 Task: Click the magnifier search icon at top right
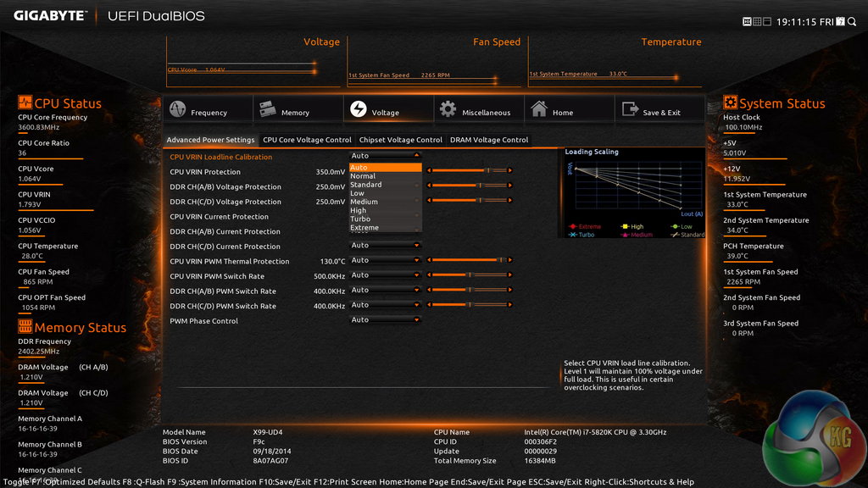(x=853, y=21)
